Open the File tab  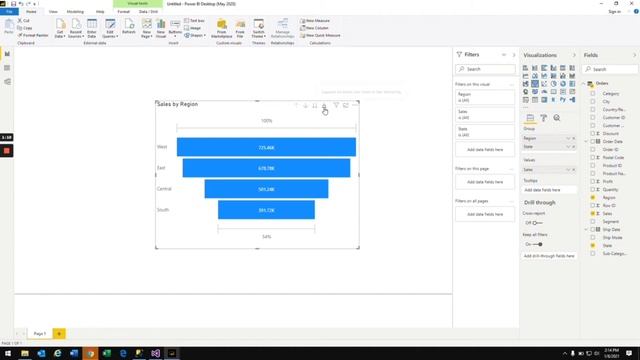(9, 11)
